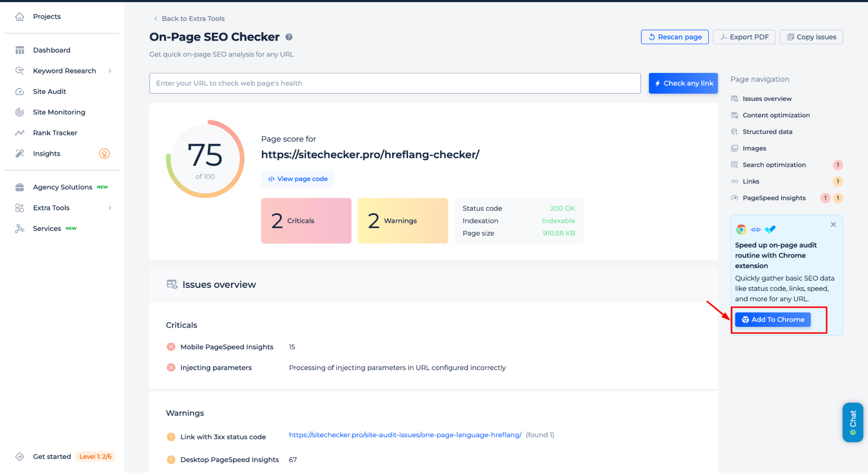The image size is (868, 473).
Task: Click the Agency Solutions briefcase icon
Action: click(x=20, y=187)
